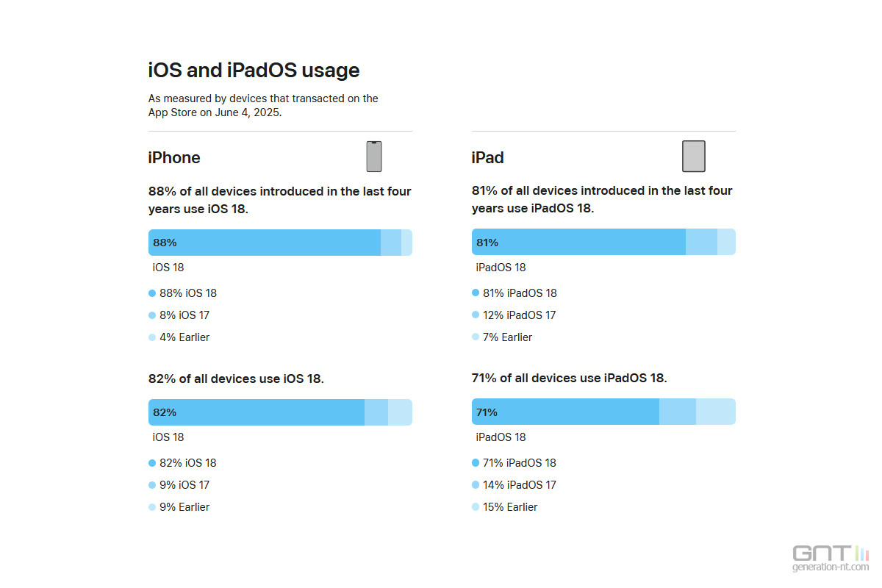This screenshot has height=588, width=882.
Task: Click the 81% iPadOS 18 legend dot
Action: [476, 293]
